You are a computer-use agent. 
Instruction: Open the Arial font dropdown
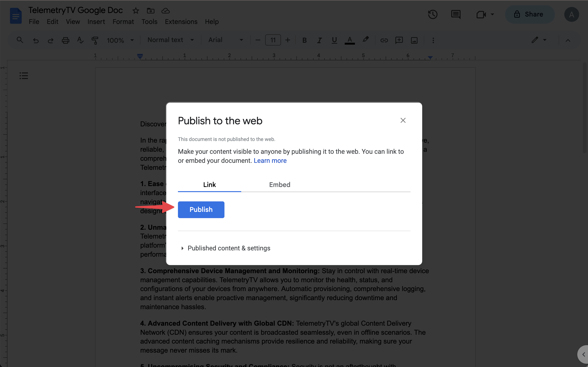click(225, 40)
